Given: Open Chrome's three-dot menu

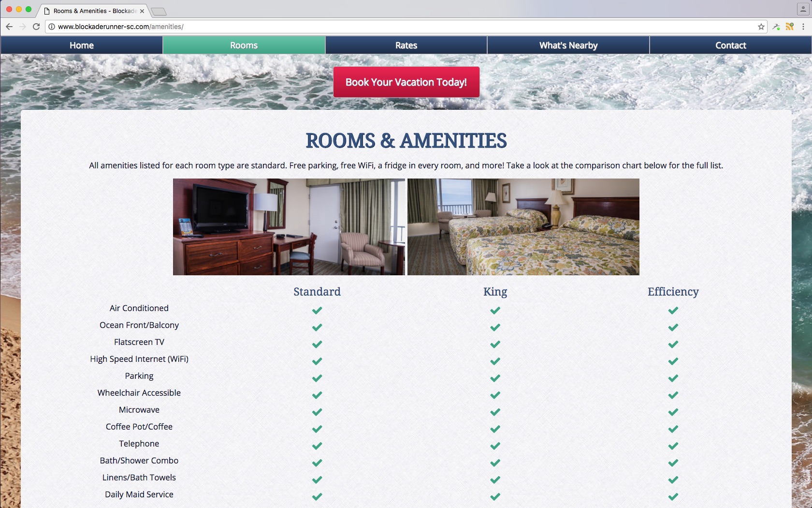Looking at the screenshot, I should tap(803, 27).
